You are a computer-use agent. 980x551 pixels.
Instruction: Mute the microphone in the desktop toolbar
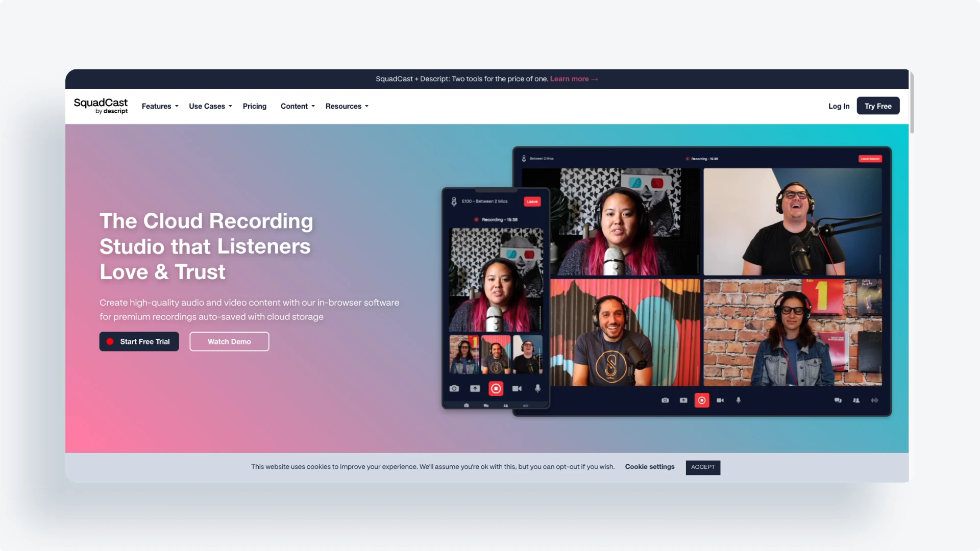tap(739, 400)
